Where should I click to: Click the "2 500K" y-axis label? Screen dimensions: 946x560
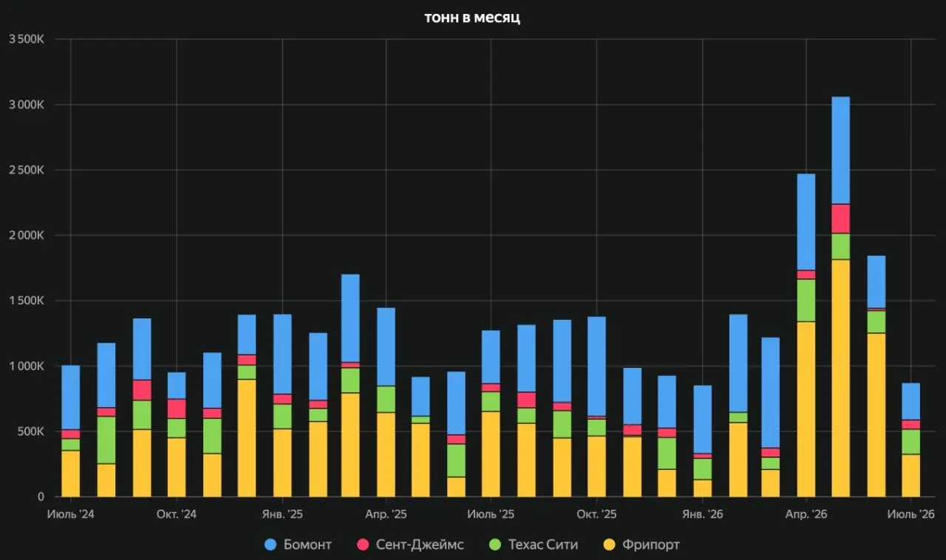pos(27,170)
